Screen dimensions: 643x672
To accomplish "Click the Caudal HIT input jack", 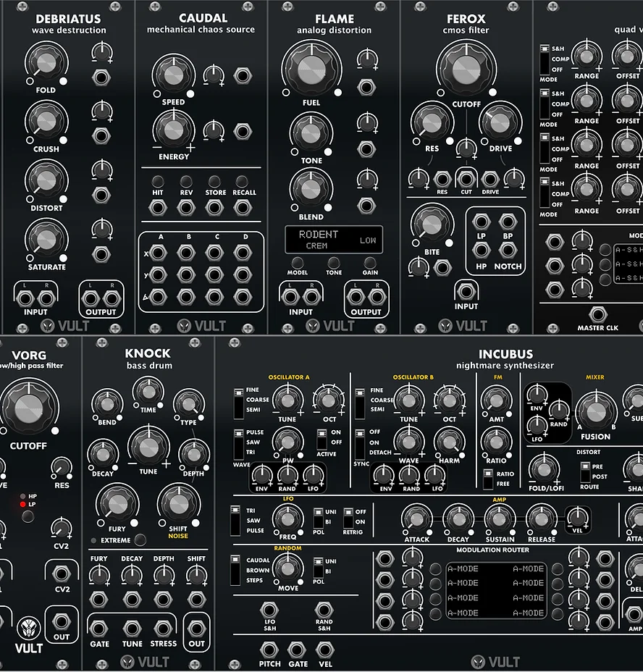I will 157,208.
